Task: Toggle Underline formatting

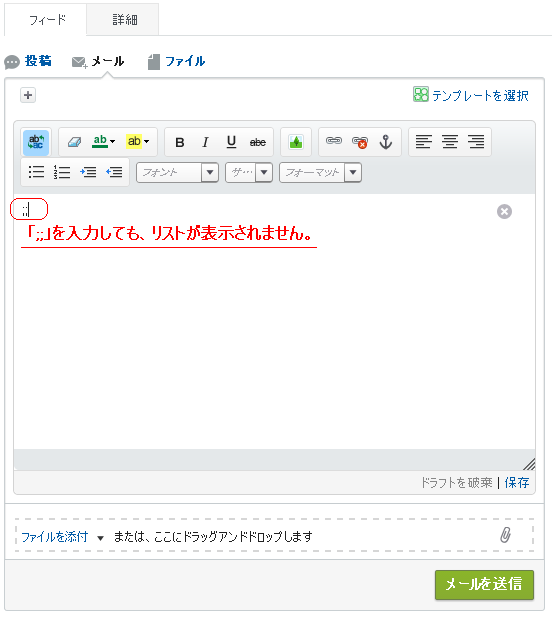Action: [231, 142]
